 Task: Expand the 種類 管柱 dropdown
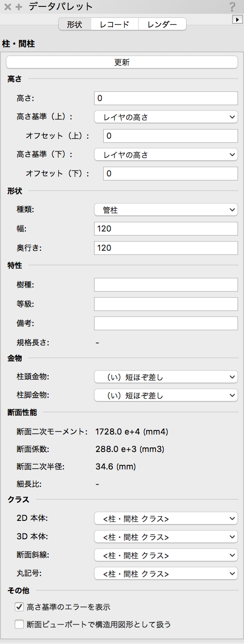coord(166,210)
